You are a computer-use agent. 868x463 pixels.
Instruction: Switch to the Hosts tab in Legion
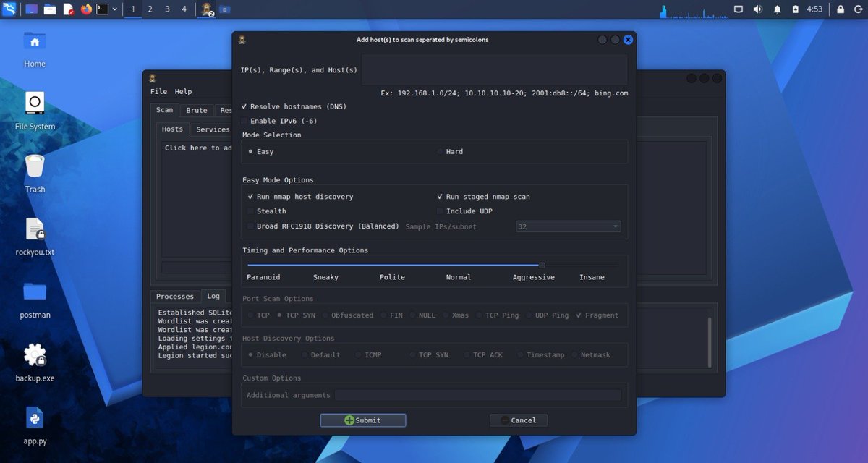click(x=172, y=129)
